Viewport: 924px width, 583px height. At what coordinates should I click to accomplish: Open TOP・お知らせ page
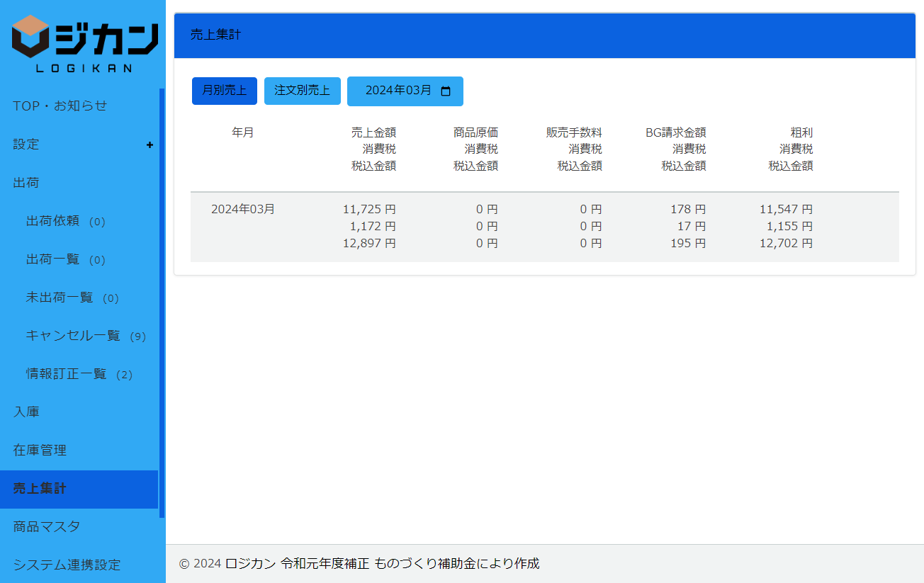coord(60,106)
